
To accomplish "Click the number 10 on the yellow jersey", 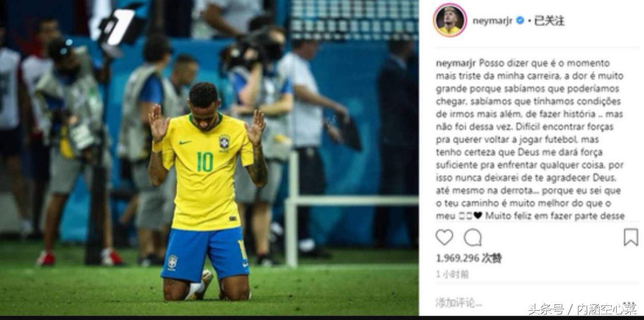I will coord(205,162).
